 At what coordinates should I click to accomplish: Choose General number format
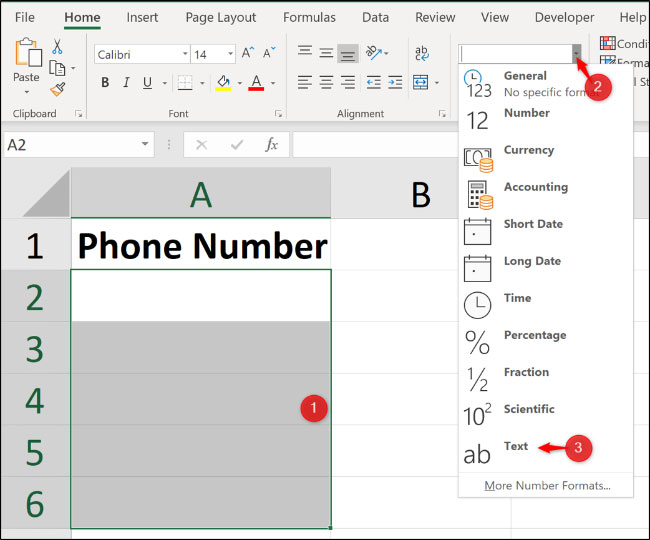[546, 83]
